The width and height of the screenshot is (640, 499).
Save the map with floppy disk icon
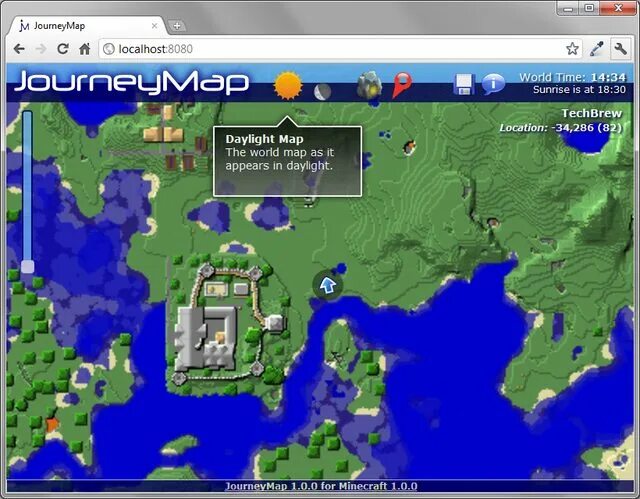pyautogui.click(x=464, y=84)
